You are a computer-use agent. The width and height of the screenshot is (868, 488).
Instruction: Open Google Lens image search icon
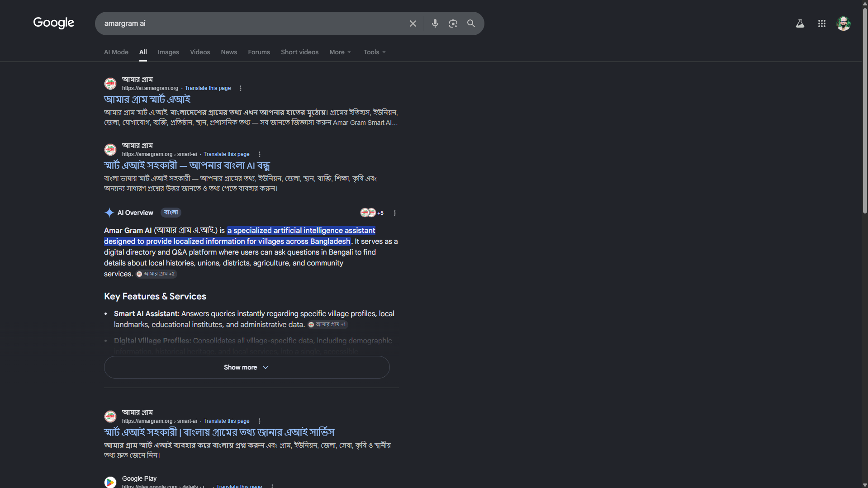coord(453,24)
